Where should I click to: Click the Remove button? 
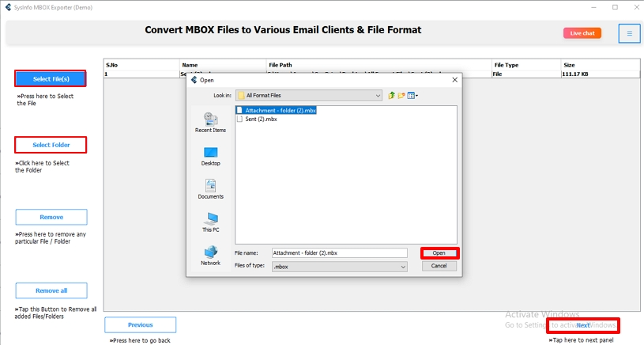pos(51,217)
